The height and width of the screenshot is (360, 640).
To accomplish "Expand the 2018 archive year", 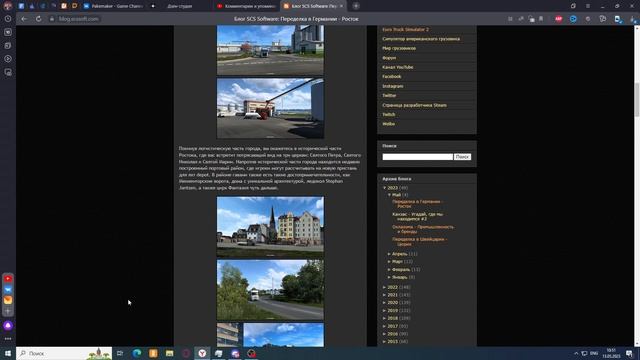I will pyautogui.click(x=384, y=318).
